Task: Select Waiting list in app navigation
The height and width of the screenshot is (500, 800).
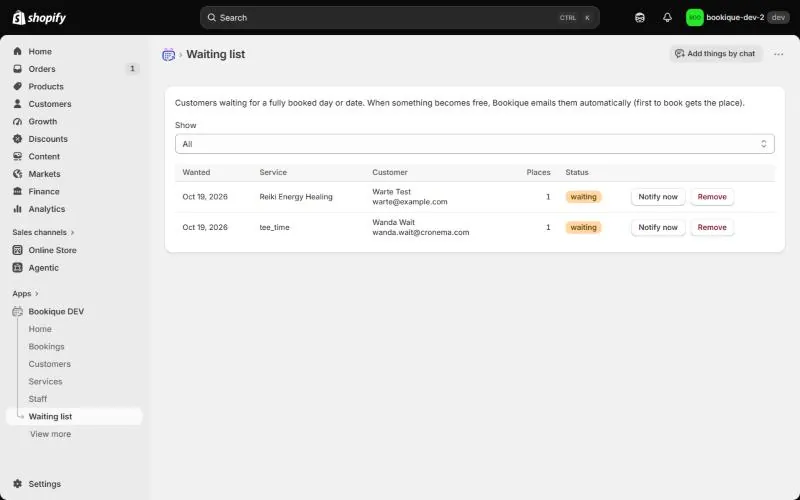Action: (x=74, y=416)
